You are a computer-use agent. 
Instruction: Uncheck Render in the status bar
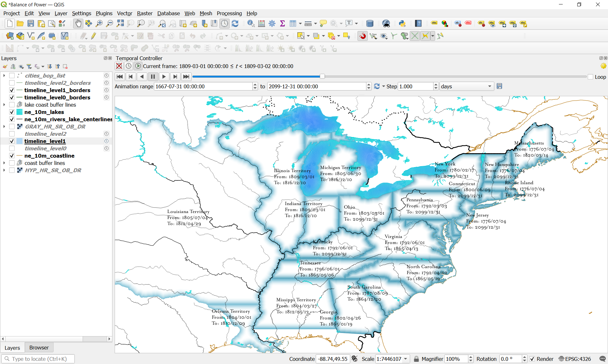tap(532, 359)
